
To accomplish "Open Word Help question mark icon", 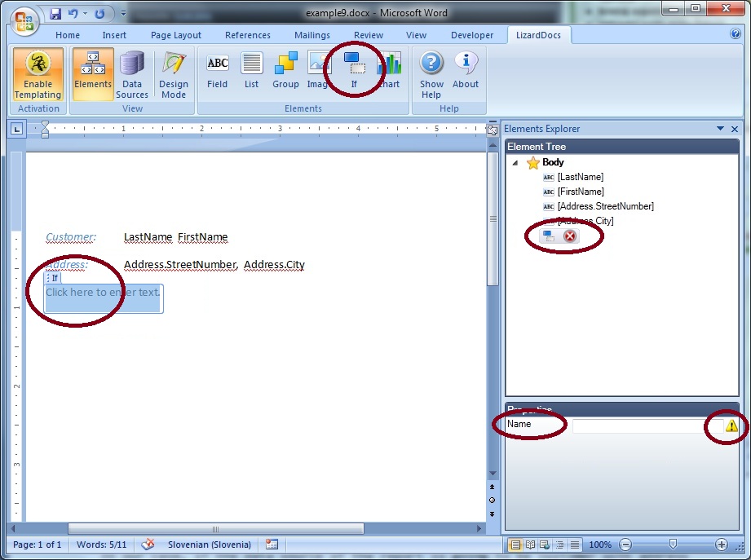I will click(x=736, y=33).
